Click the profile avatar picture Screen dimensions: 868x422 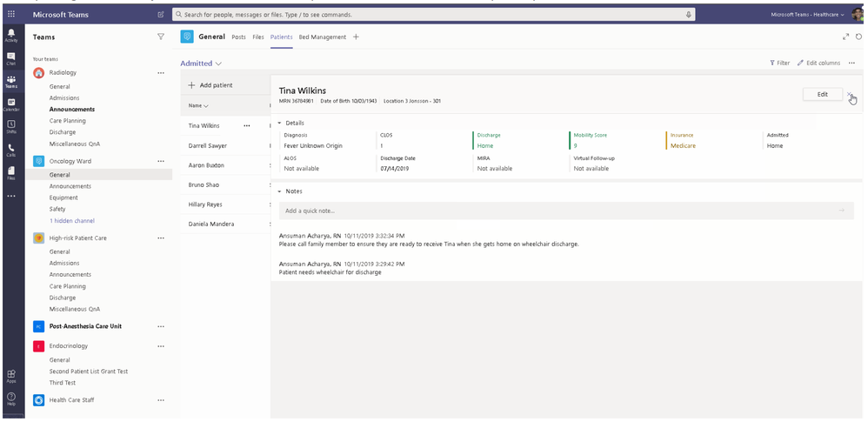coord(858,14)
